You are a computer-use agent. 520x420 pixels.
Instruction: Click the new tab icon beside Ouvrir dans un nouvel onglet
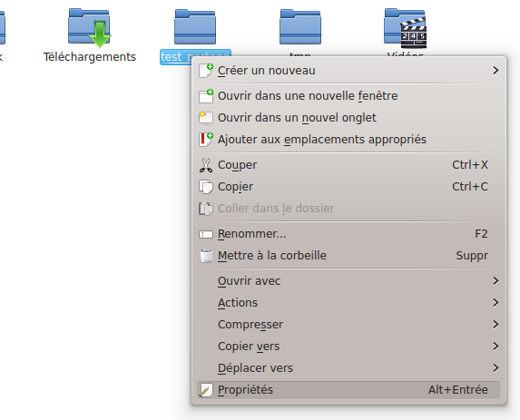(206, 118)
